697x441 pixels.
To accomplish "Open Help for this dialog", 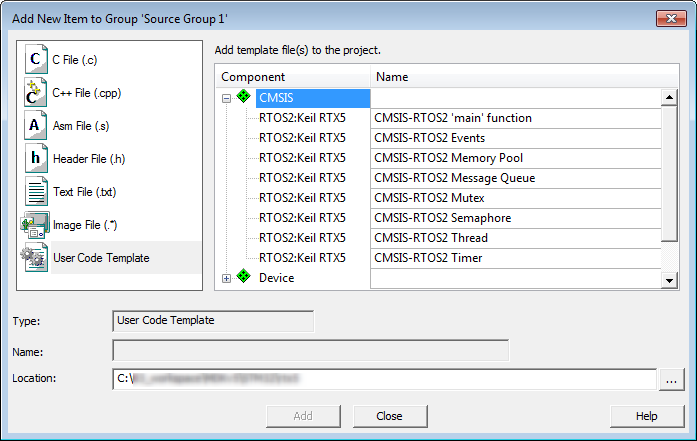I will (646, 416).
